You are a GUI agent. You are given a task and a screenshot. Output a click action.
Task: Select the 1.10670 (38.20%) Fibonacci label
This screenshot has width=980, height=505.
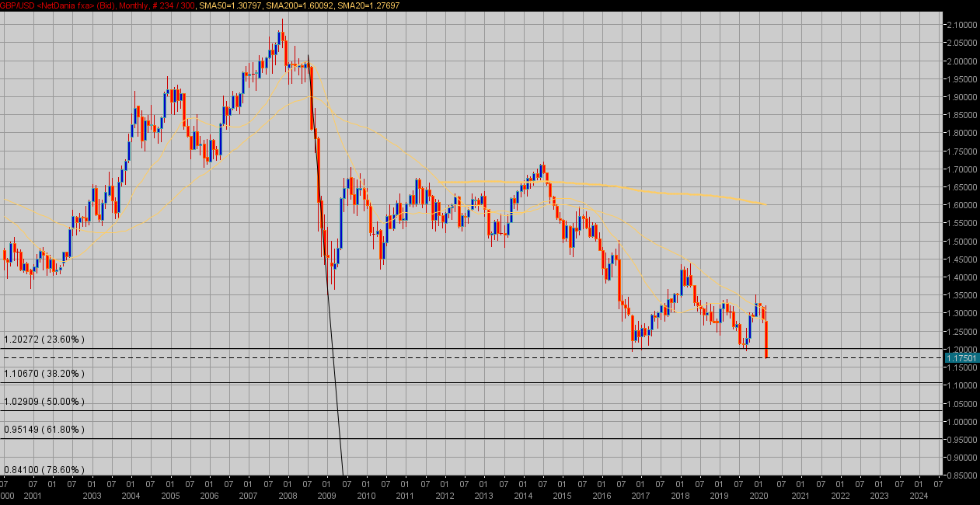pyautogui.click(x=44, y=374)
